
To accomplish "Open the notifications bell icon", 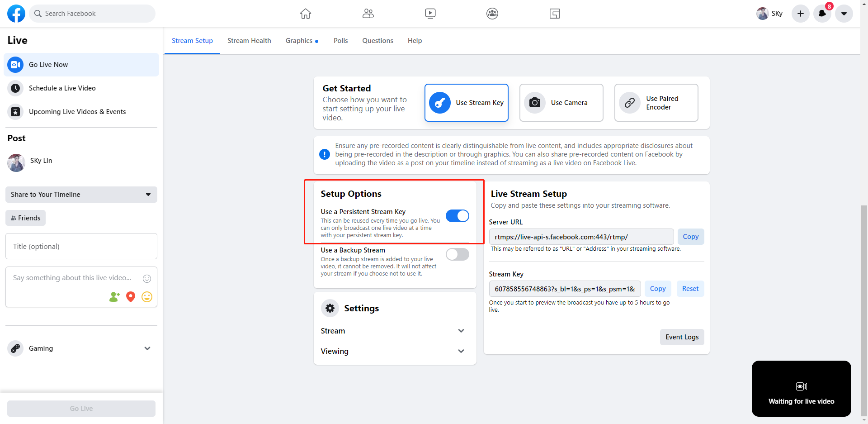I will [x=822, y=14].
